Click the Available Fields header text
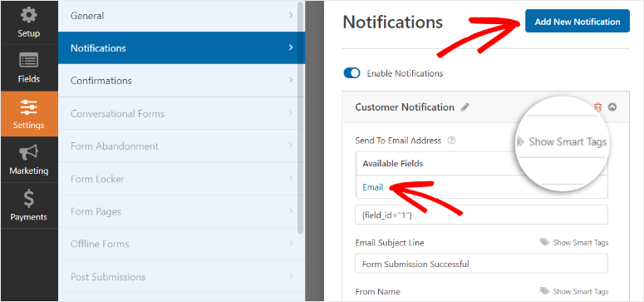 (393, 163)
